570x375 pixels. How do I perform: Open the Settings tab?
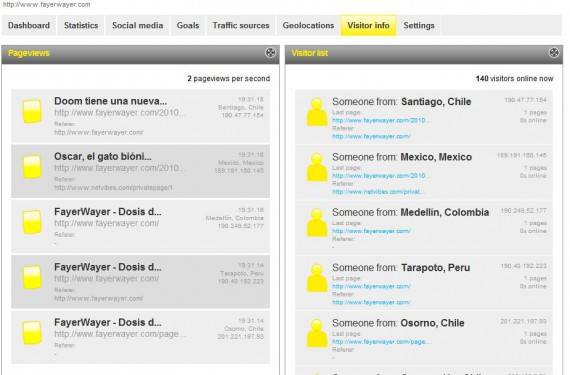[x=419, y=25]
